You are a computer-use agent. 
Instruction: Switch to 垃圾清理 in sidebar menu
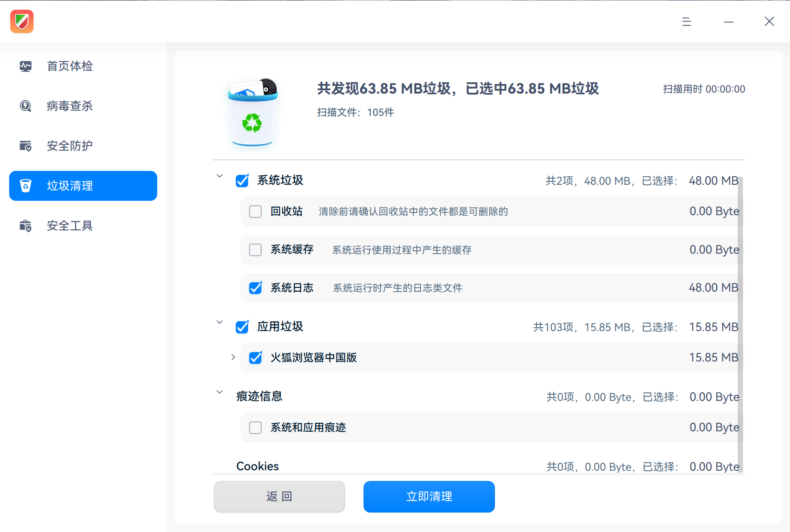pyautogui.click(x=69, y=186)
